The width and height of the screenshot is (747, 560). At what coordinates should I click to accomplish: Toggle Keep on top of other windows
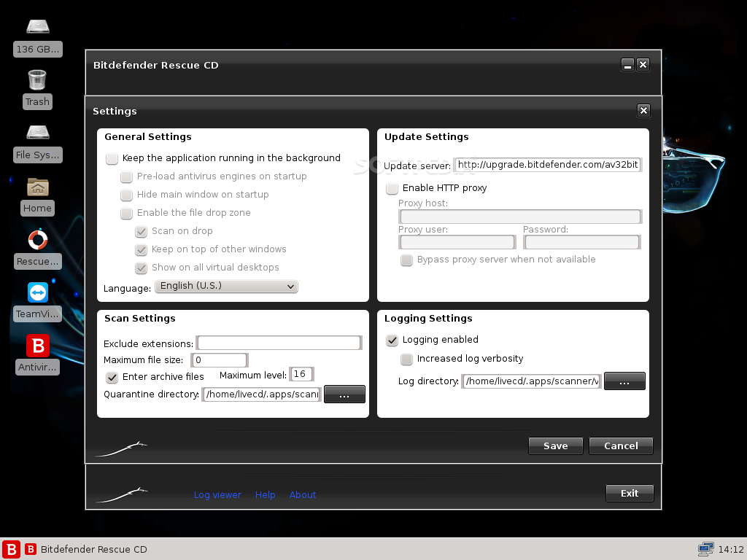click(141, 250)
